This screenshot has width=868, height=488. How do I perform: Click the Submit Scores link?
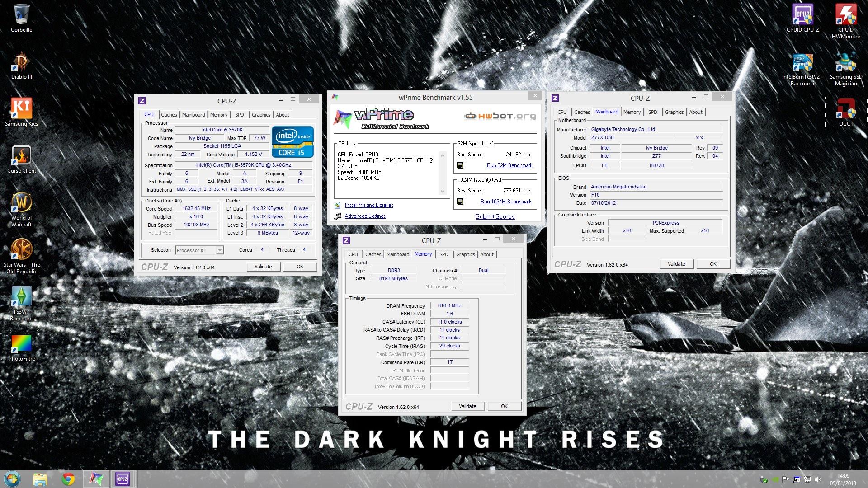pyautogui.click(x=495, y=216)
